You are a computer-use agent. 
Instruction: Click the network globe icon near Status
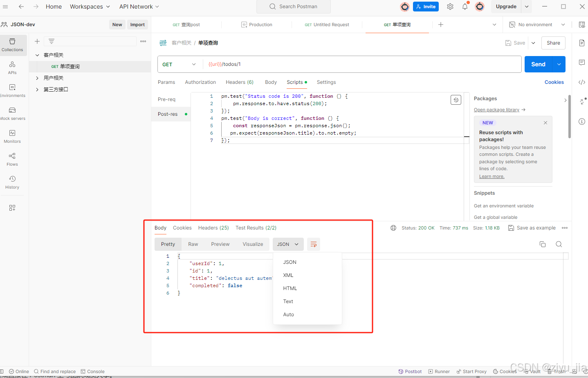pos(393,228)
